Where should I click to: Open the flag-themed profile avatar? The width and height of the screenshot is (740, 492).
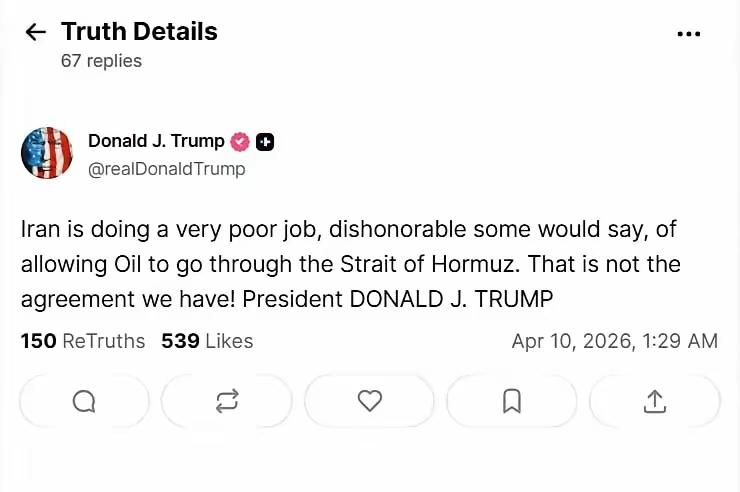point(47,153)
